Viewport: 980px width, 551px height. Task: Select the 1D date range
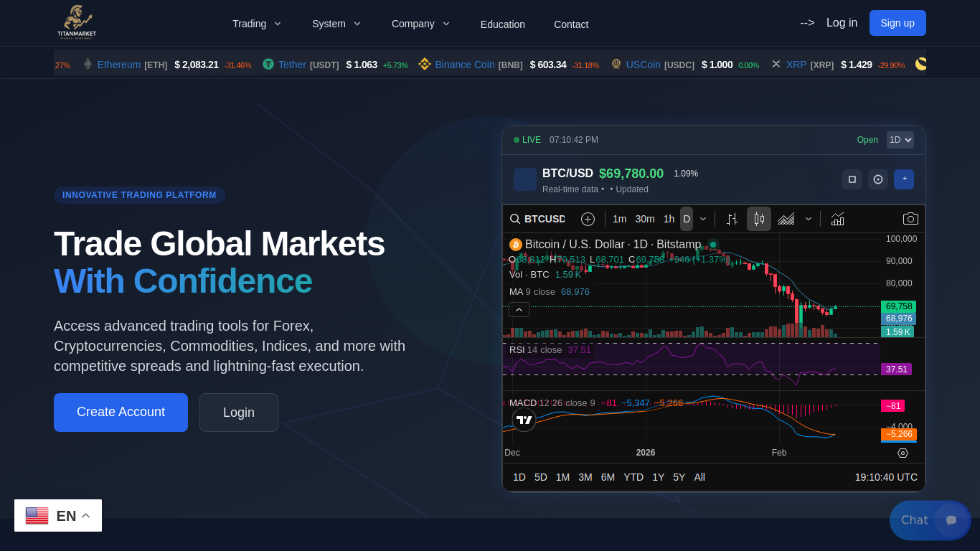click(519, 477)
